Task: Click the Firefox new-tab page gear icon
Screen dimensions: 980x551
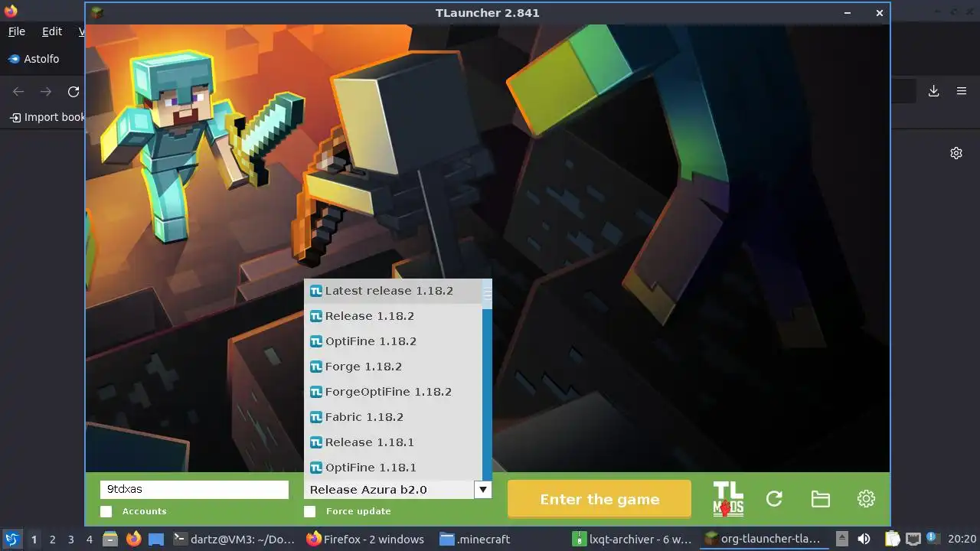Action: (x=956, y=153)
